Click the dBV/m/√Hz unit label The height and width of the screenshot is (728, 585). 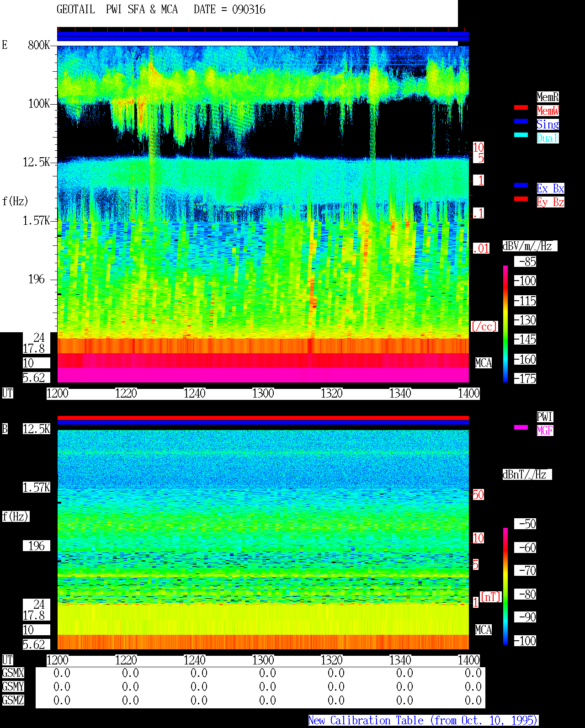coord(530,246)
